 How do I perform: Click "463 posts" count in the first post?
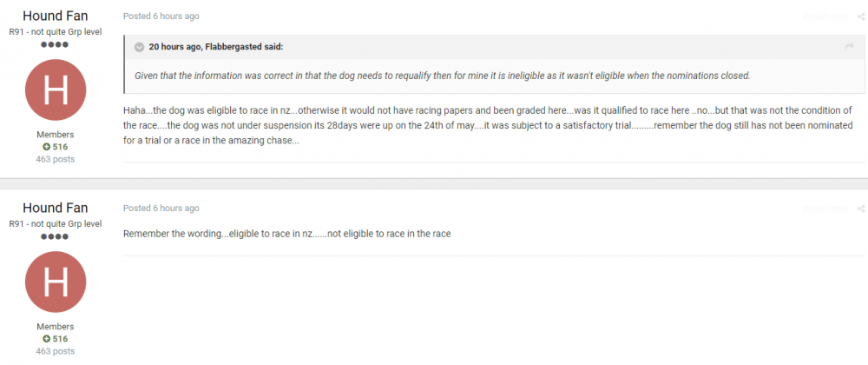coord(56,159)
